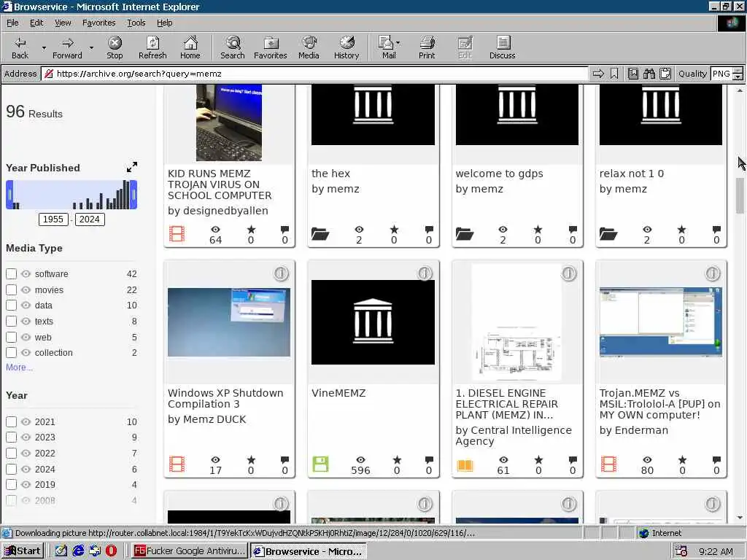Go to Home page icon
Image resolution: width=747 pixels, height=560 pixels.
pyautogui.click(x=190, y=47)
